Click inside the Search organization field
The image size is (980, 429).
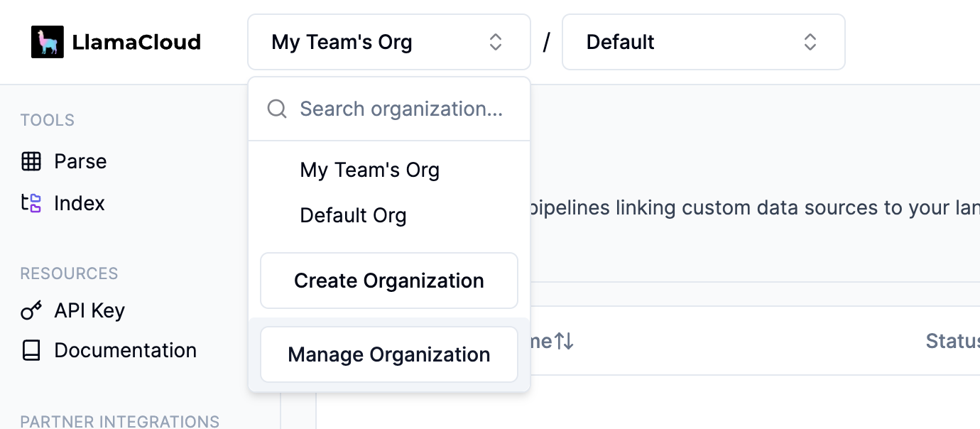coord(402,109)
